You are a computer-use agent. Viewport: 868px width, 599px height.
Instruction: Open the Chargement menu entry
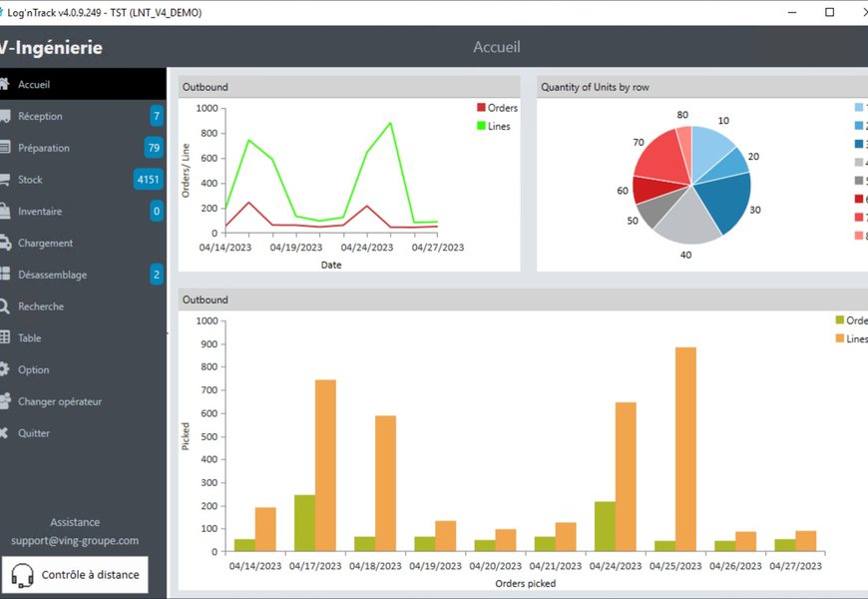click(45, 244)
